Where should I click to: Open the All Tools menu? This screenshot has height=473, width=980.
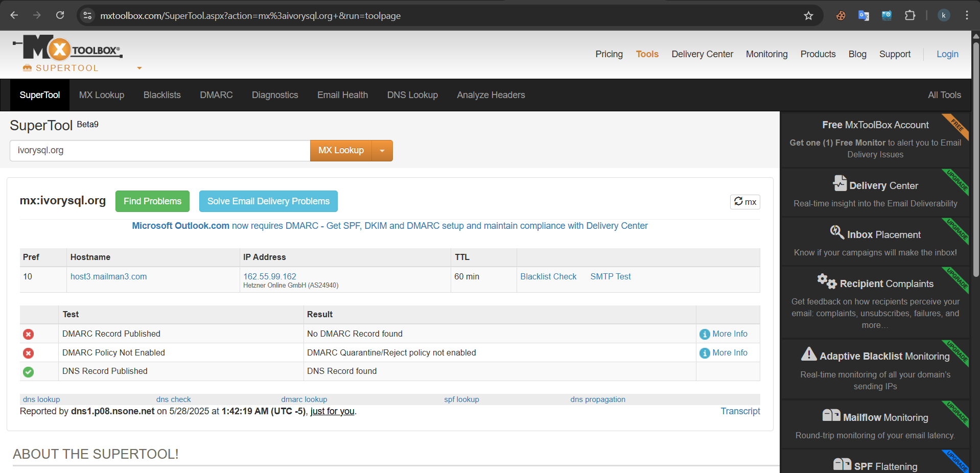[x=944, y=95]
